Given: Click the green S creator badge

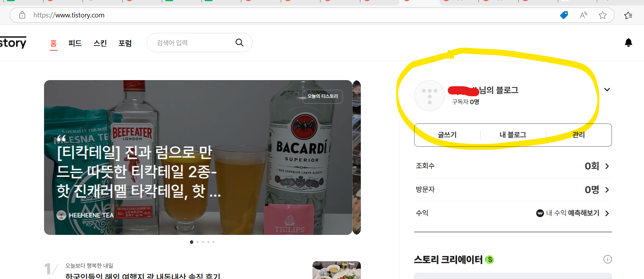Looking at the screenshot, I should tap(489, 260).
